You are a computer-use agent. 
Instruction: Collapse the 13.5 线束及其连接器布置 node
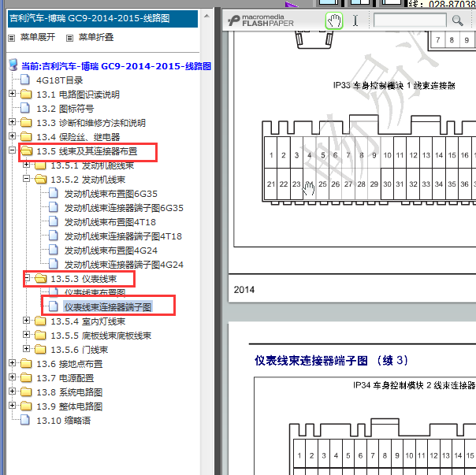pos(12,150)
